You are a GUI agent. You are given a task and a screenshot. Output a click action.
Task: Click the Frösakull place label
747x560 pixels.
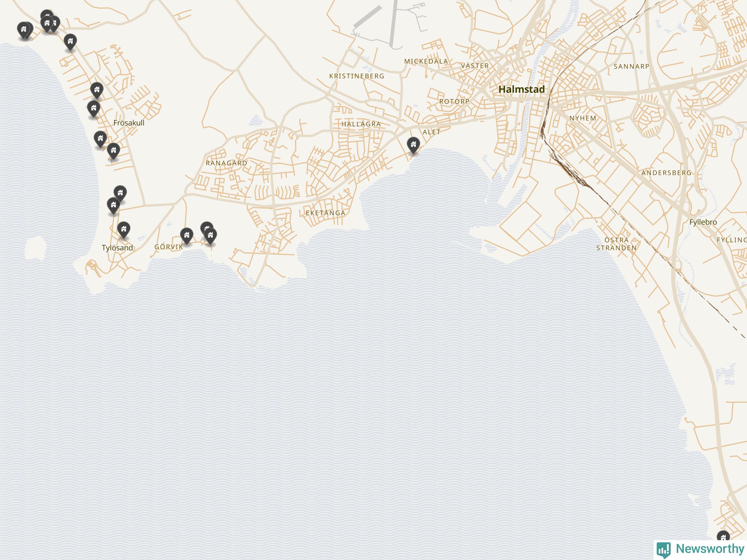pos(129,123)
